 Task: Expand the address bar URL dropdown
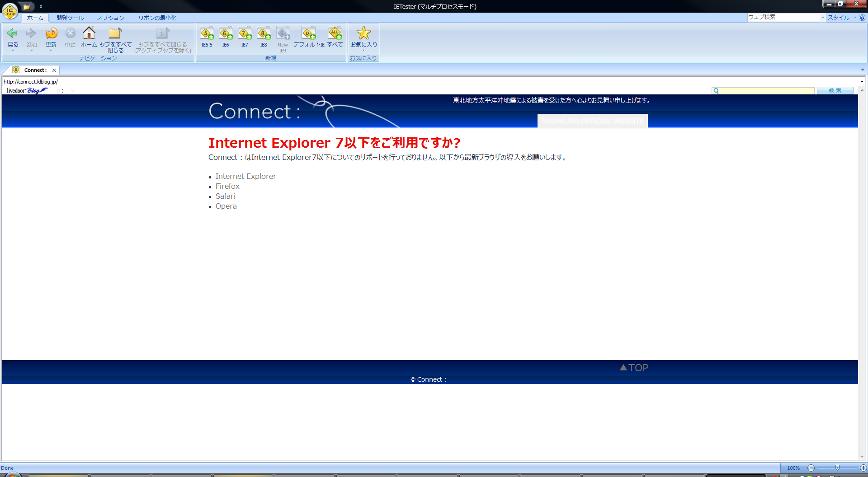click(862, 82)
